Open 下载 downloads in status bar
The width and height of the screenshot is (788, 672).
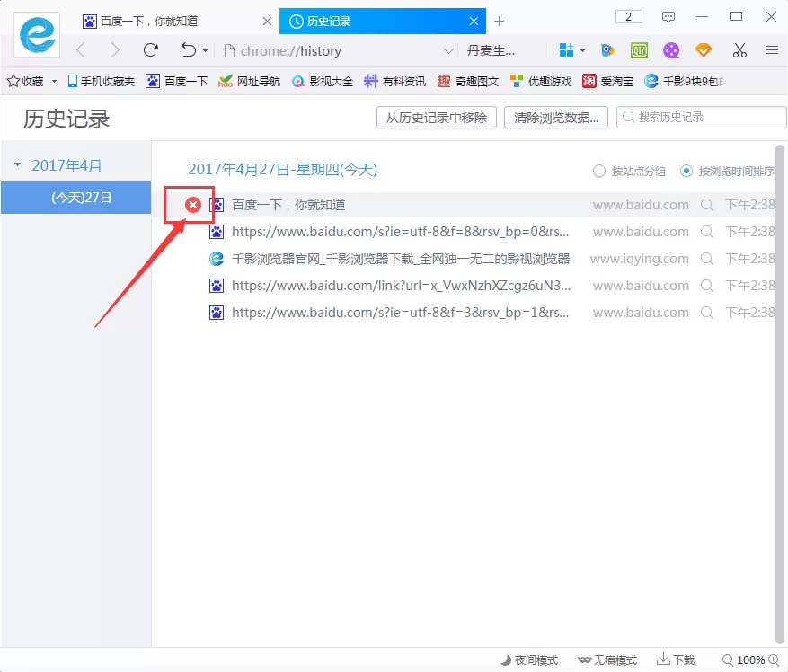[x=676, y=660]
